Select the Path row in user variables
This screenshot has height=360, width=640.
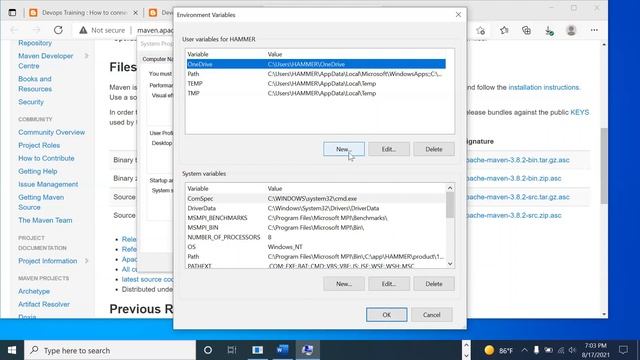[316, 74]
